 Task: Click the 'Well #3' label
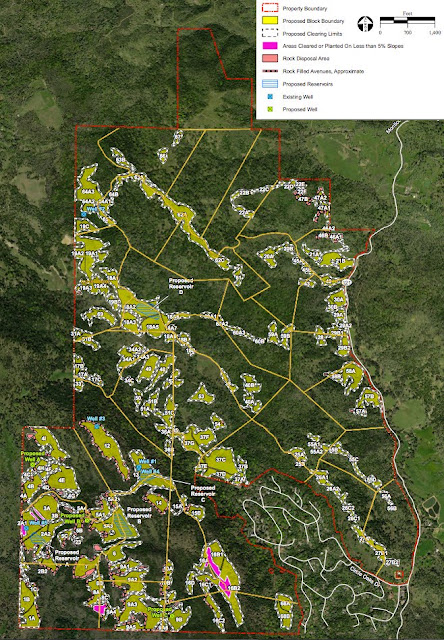click(x=96, y=419)
